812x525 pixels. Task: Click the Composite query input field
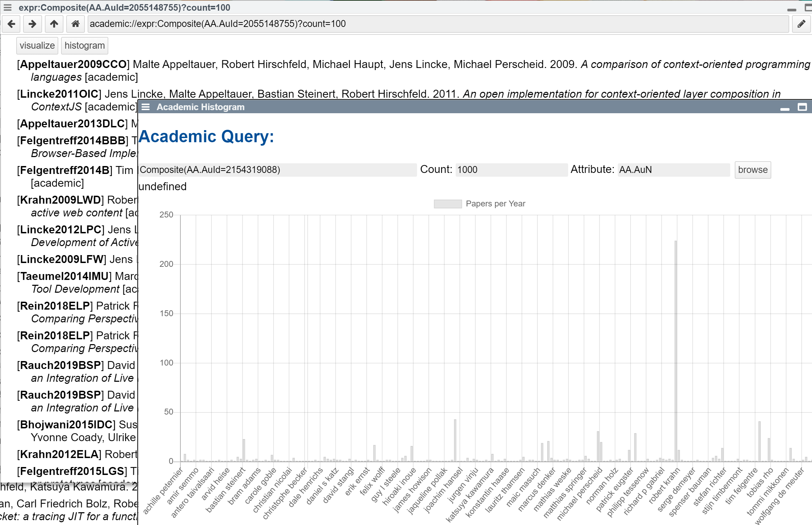278,170
